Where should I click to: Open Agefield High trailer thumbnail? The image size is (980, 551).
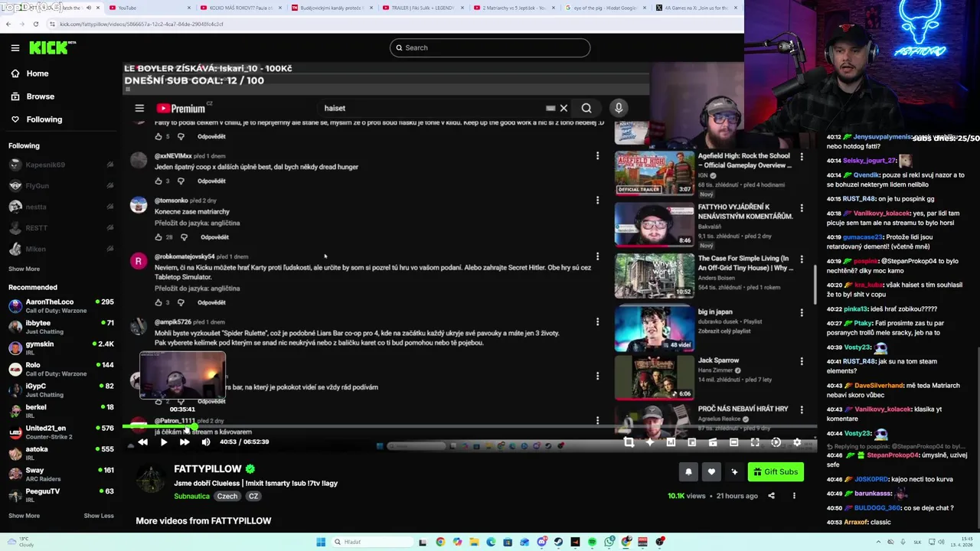pos(655,173)
